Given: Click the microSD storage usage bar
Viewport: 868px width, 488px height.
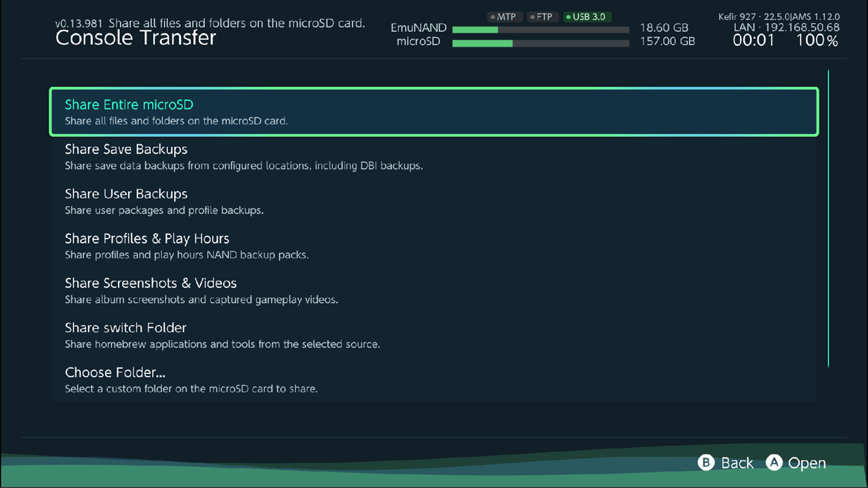Looking at the screenshot, I should (540, 43).
